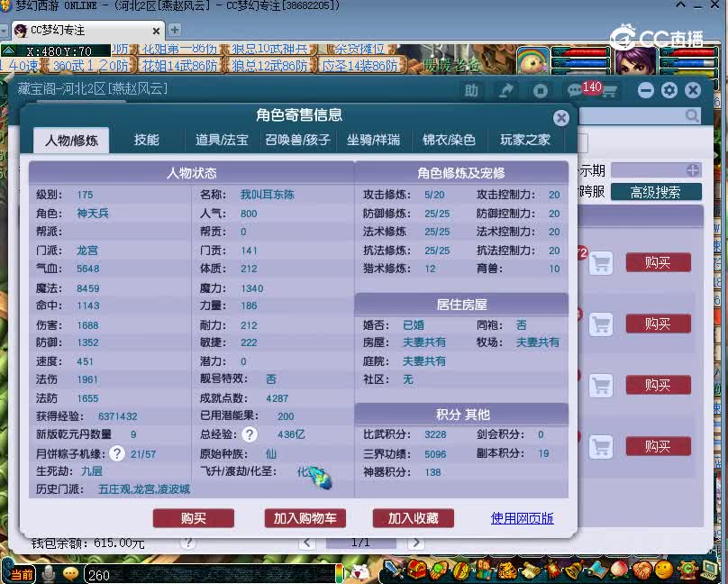Click the 购买 button at dialog bottom
728x584 pixels.
[x=194, y=518]
